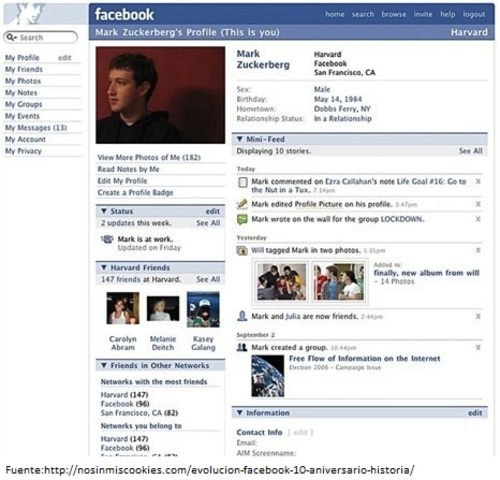Click the friend icon beside Mark and Julia
Image resolution: width=500 pixels, height=480 pixels.
pyautogui.click(x=242, y=316)
